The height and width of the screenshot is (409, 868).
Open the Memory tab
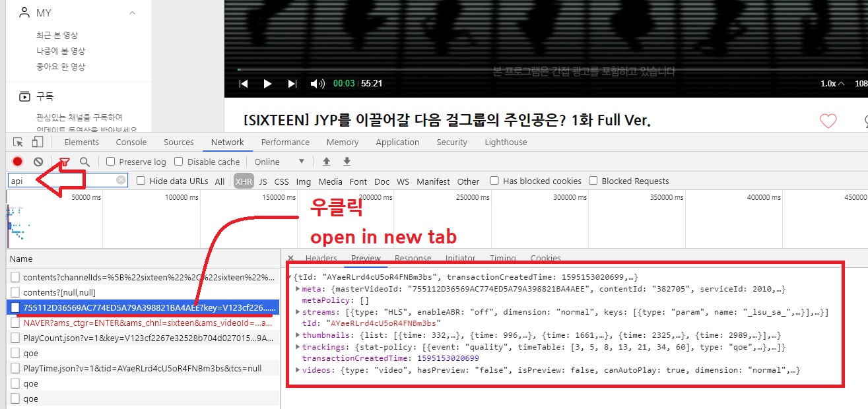pyautogui.click(x=343, y=142)
